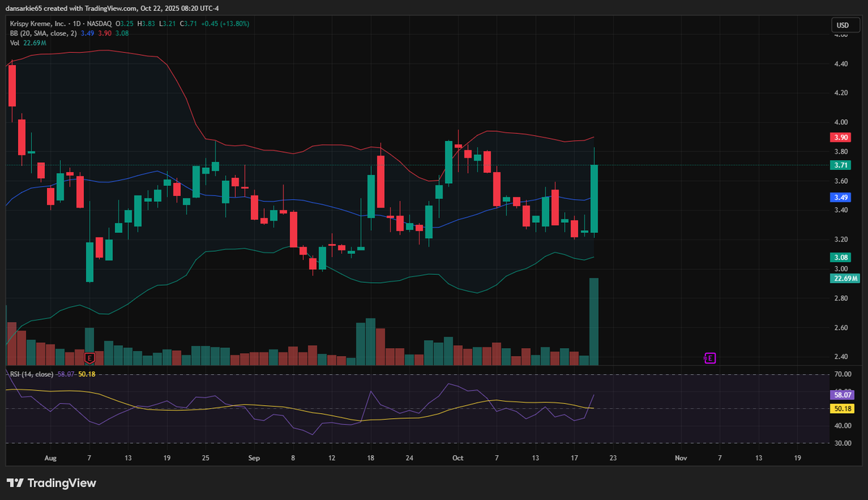868x500 pixels.
Task: Toggle the RSI (14, close) indicator legend
Action: [30, 374]
